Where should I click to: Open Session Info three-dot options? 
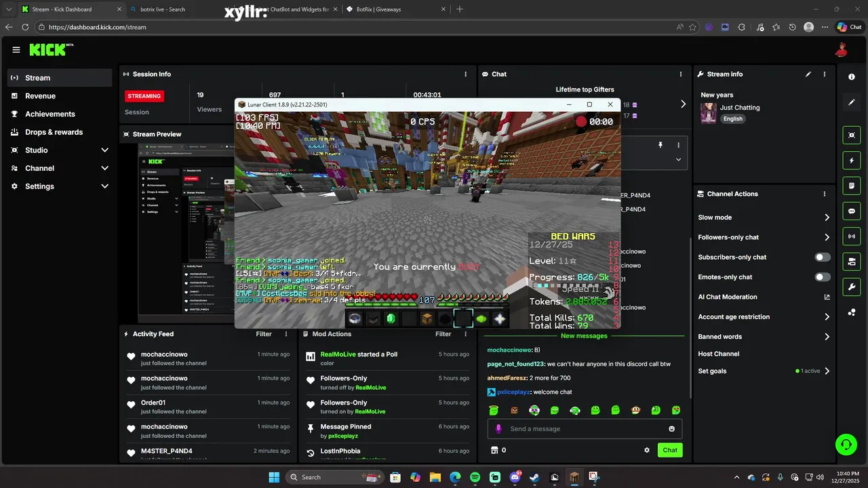465,74
